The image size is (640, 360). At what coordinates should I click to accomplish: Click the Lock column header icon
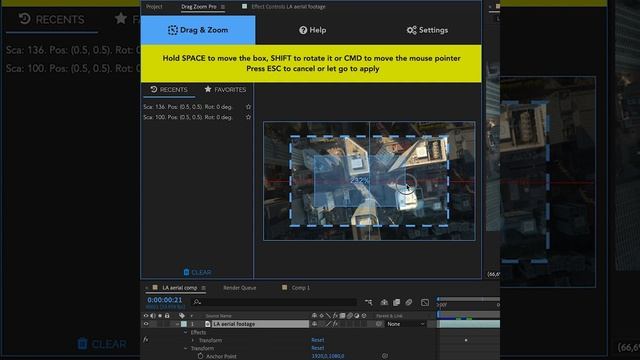167,316
